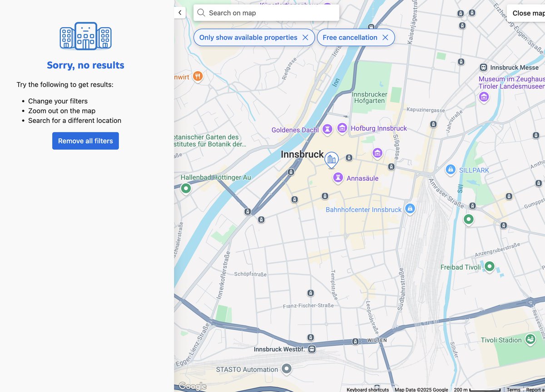Toggle the Only show available properties chip

[248, 38]
